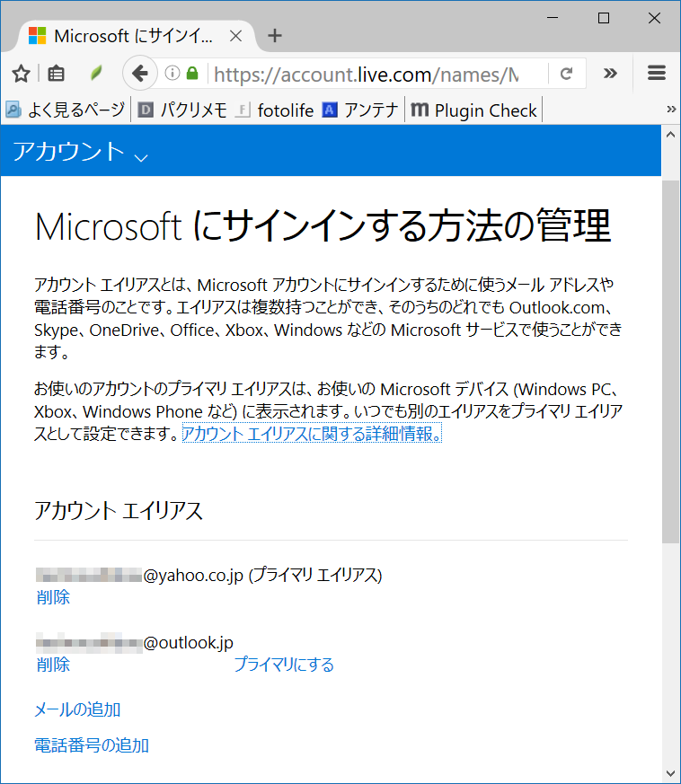Click the scrollbar down arrow

tap(670, 773)
